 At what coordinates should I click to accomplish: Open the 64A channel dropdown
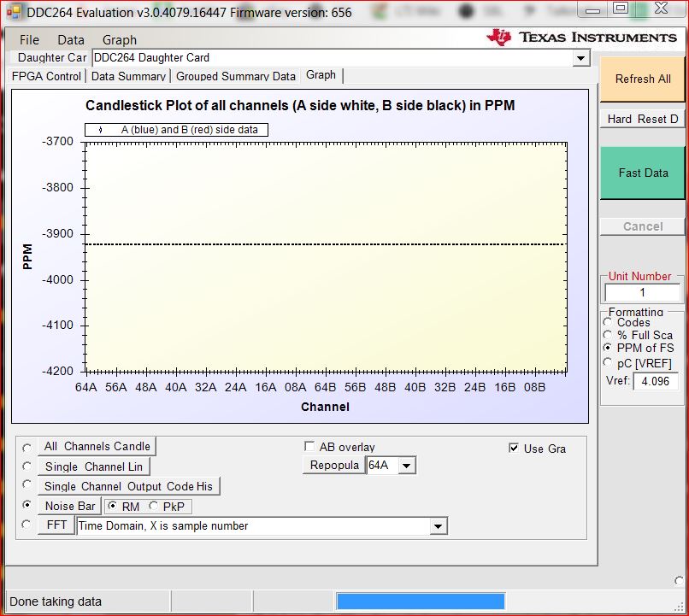click(406, 466)
